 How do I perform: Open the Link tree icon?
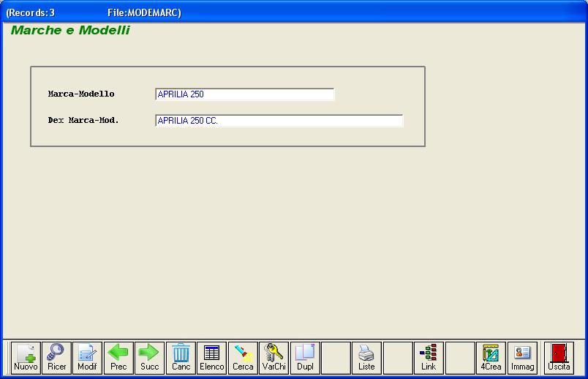point(429,358)
